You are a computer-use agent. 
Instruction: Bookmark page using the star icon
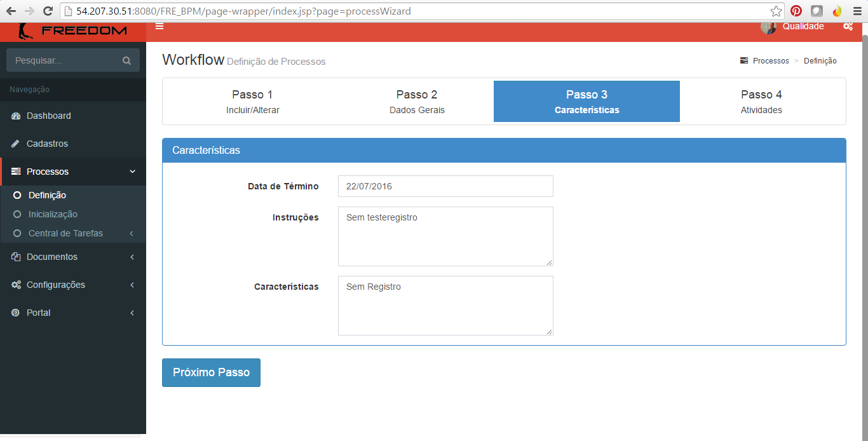pos(776,11)
